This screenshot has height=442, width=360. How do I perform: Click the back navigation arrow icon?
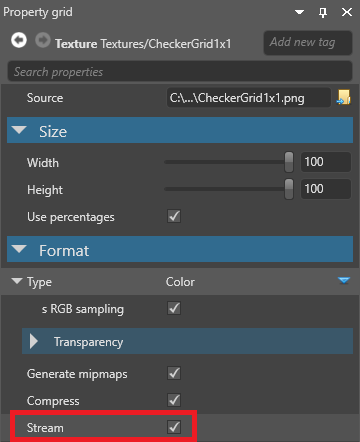pyautogui.click(x=19, y=40)
